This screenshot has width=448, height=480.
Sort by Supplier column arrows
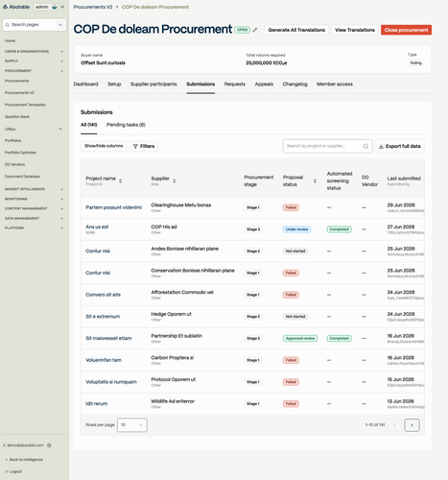pos(175,180)
